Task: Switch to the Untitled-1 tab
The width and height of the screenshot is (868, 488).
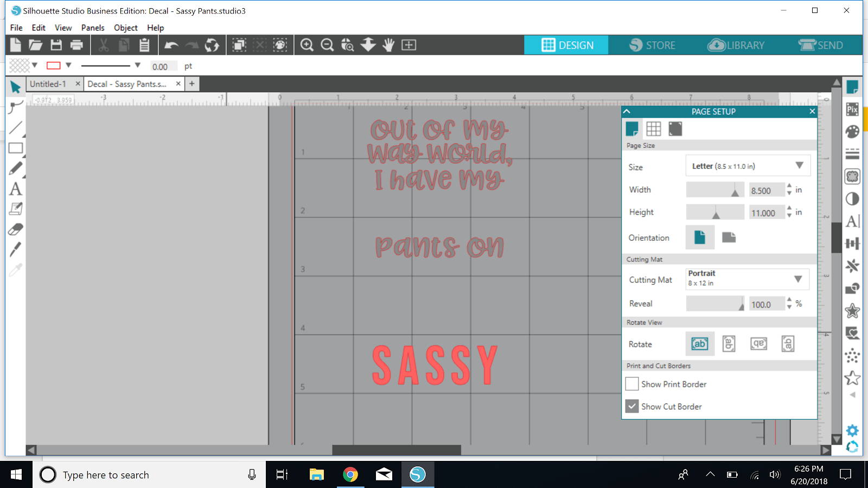Action: (48, 84)
